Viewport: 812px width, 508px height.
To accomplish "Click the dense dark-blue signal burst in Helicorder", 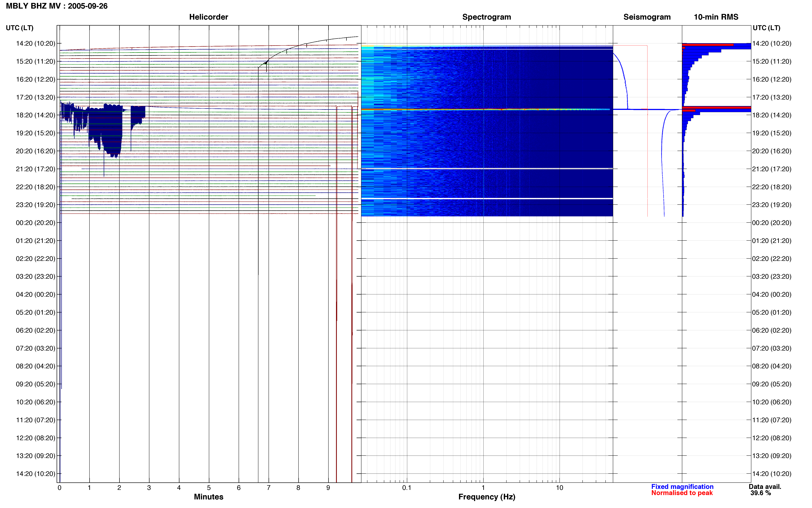I will [x=113, y=129].
